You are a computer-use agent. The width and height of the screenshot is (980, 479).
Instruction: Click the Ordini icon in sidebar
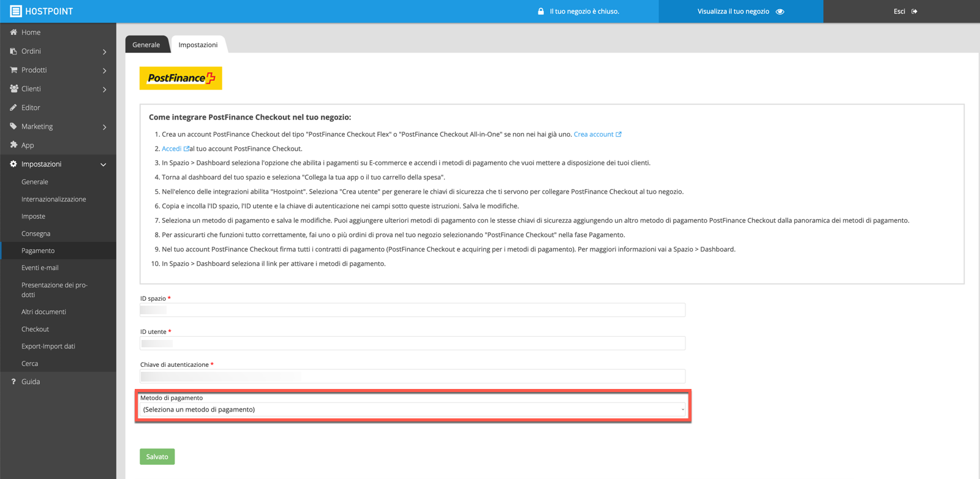(x=13, y=51)
